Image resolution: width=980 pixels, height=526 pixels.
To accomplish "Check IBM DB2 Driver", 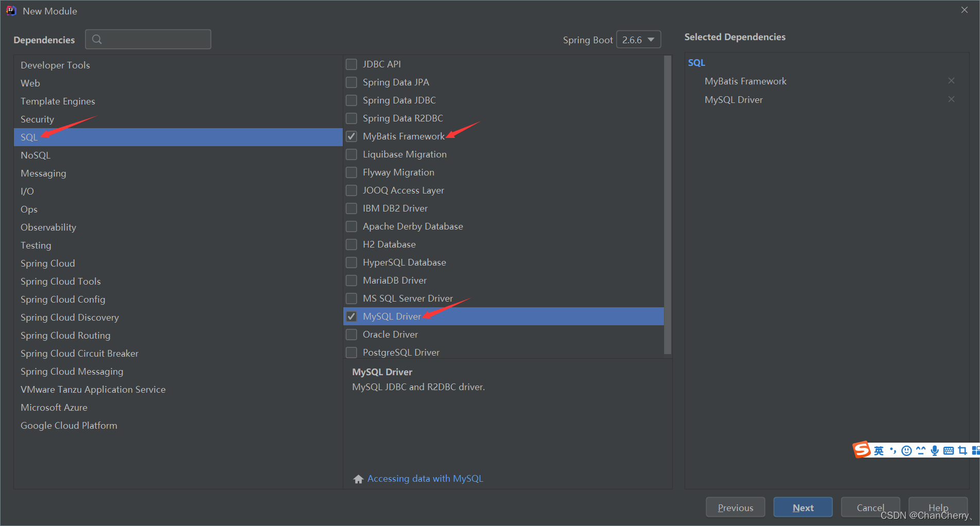I will click(352, 208).
